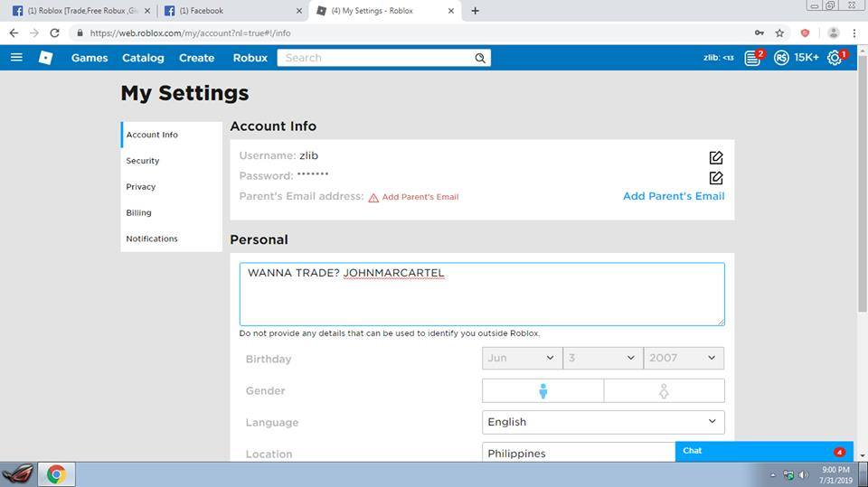The width and height of the screenshot is (868, 487).
Task: Close the My Settings Roblox tab
Action: click(450, 11)
